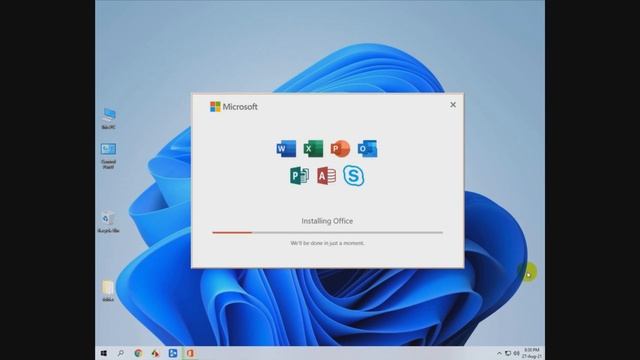Click the Access icon in the installer

tap(327, 176)
